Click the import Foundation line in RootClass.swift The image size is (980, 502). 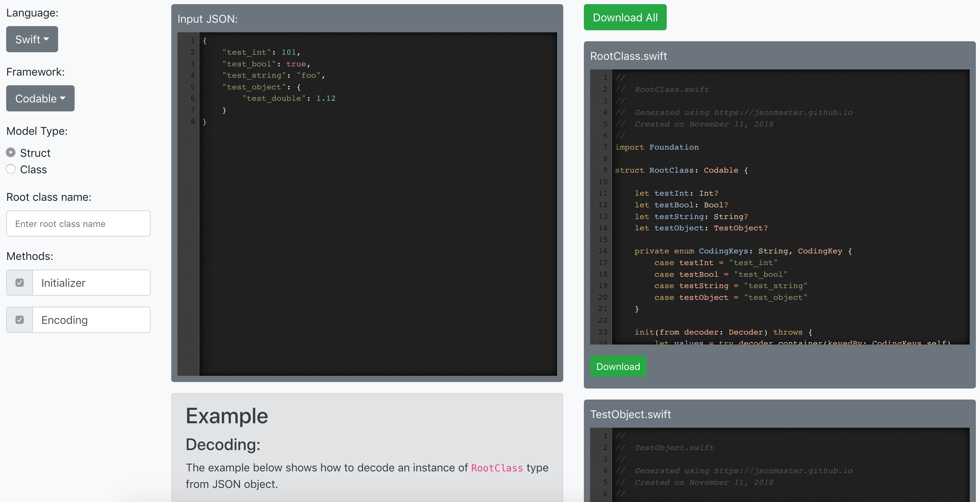pyautogui.click(x=657, y=147)
